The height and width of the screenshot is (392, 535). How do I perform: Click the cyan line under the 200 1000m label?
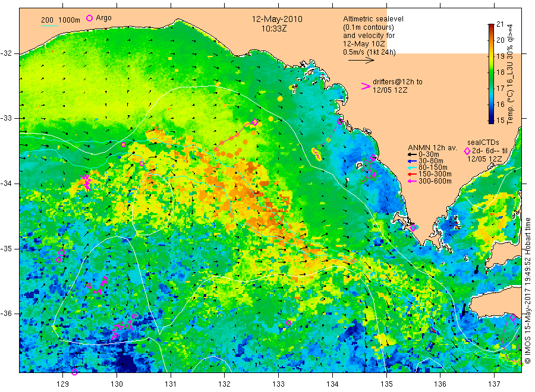click(49, 26)
